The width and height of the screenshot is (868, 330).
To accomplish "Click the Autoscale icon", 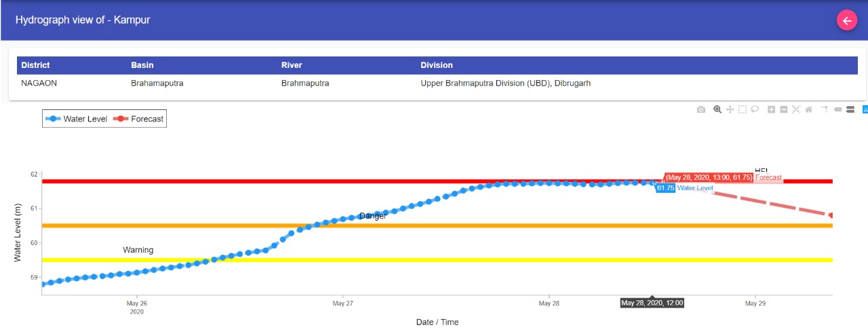I will tap(796, 109).
